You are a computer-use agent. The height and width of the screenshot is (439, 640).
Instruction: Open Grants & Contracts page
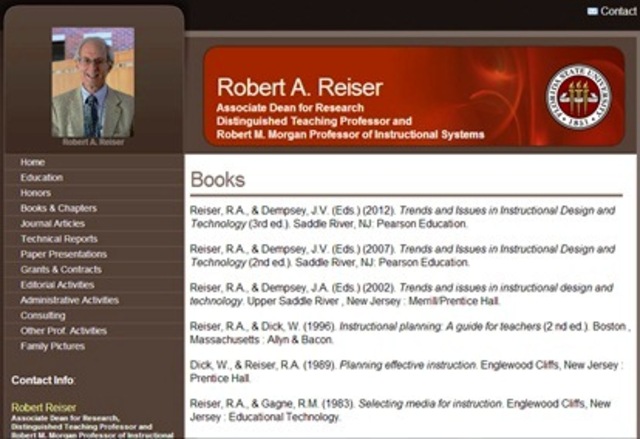(x=61, y=269)
